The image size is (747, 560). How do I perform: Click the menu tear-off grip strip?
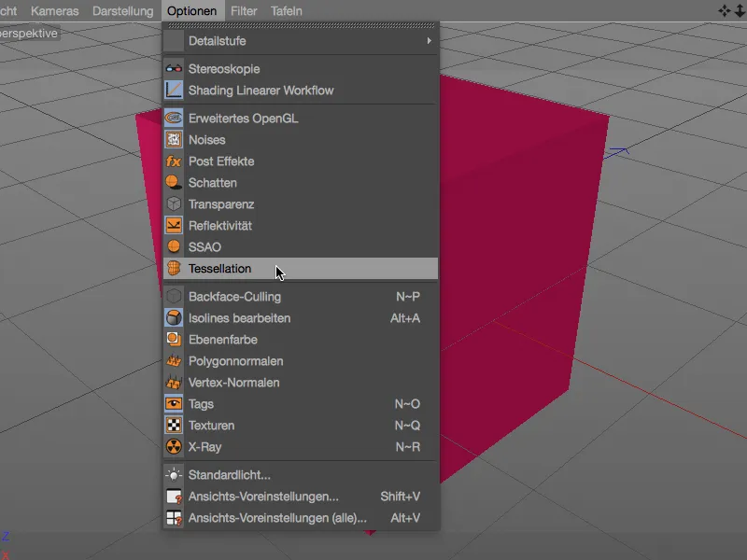coord(301,25)
